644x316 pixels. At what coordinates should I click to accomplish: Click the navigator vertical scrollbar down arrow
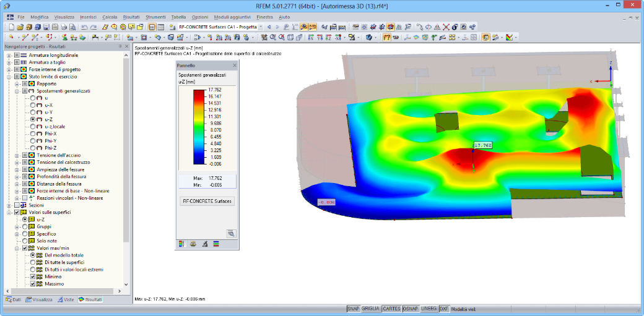point(126,284)
